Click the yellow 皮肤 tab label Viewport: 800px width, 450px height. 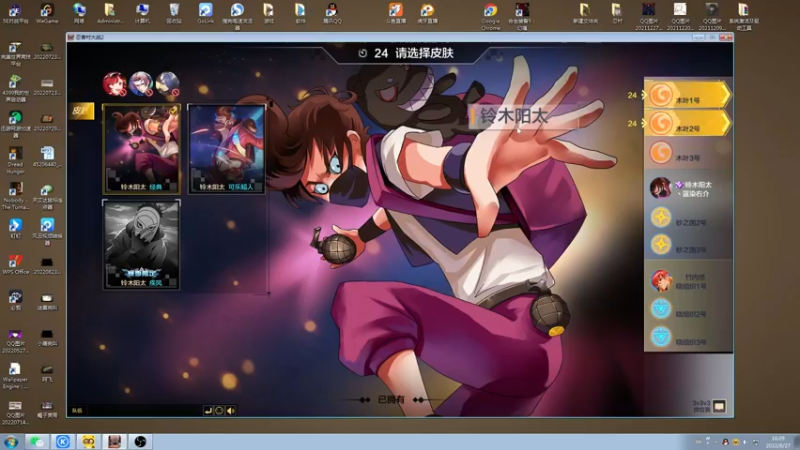81,111
